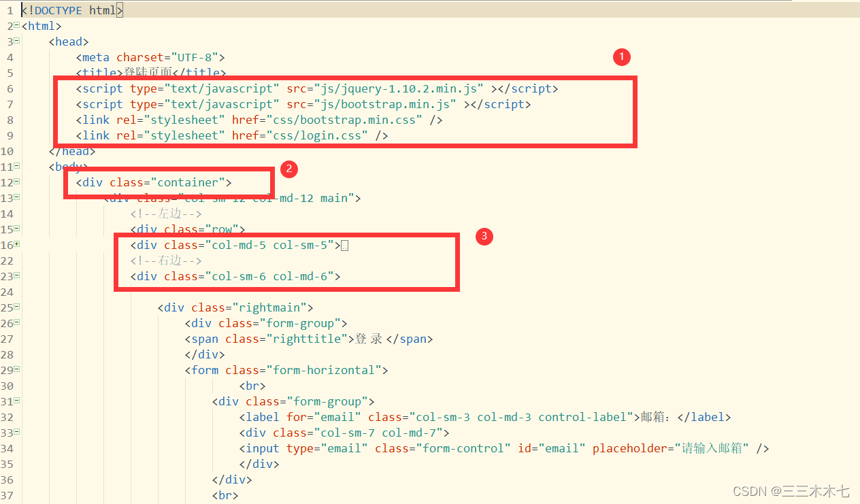Click the charset value "UTF-8"
860x504 pixels.
[x=195, y=57]
